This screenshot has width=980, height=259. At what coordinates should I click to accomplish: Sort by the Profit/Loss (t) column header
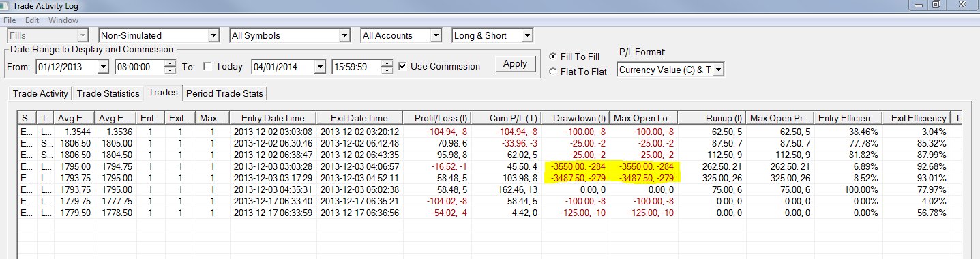(x=436, y=118)
